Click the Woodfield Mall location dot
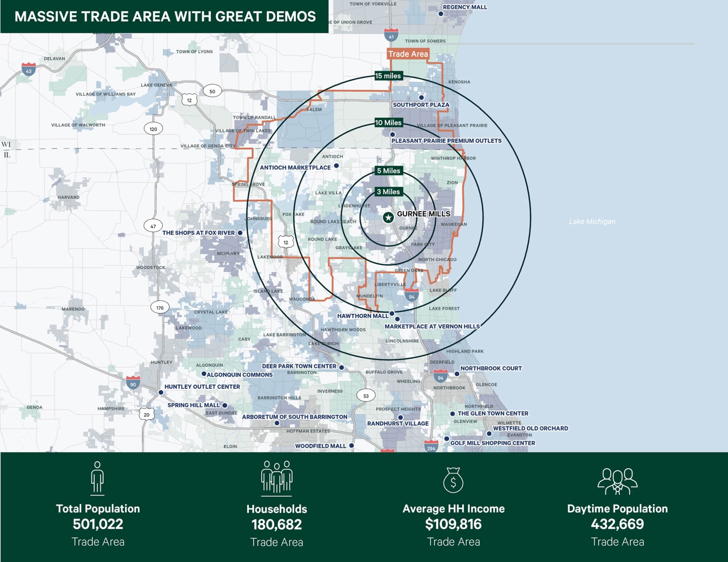Image resolution: width=728 pixels, height=562 pixels. point(351,446)
